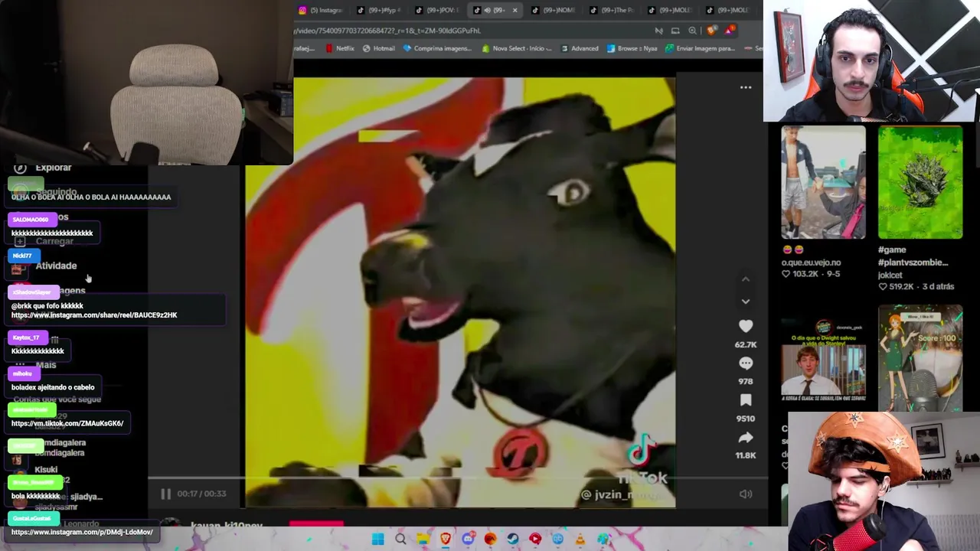The width and height of the screenshot is (980, 551).
Task: Open the vm.tiktok.com chat link
Action: [67, 423]
